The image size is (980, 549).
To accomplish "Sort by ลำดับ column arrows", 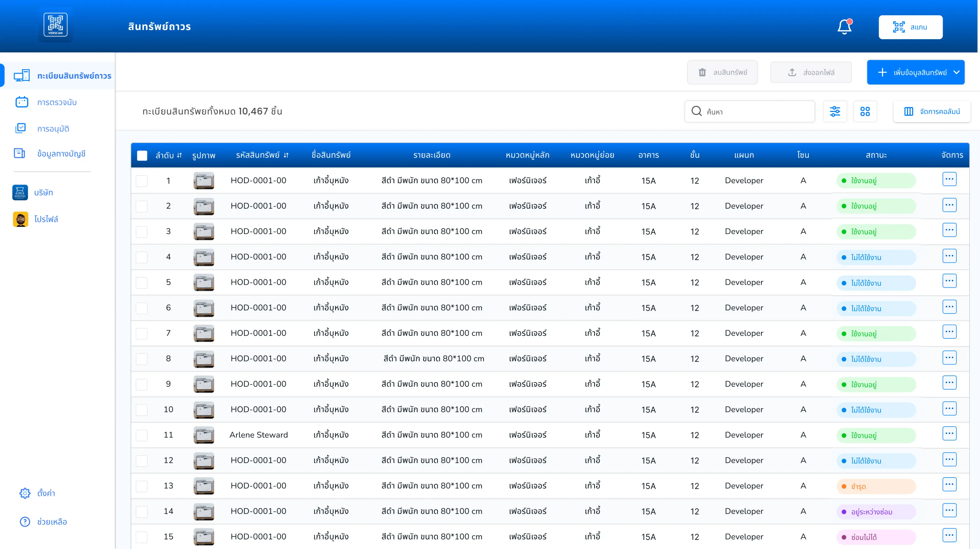I will pos(179,155).
